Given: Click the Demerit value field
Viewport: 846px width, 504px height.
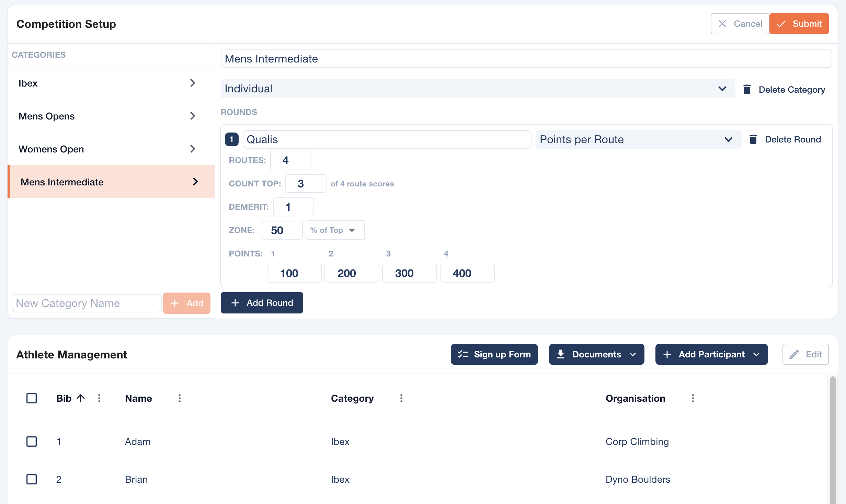Looking at the screenshot, I should tap(294, 207).
